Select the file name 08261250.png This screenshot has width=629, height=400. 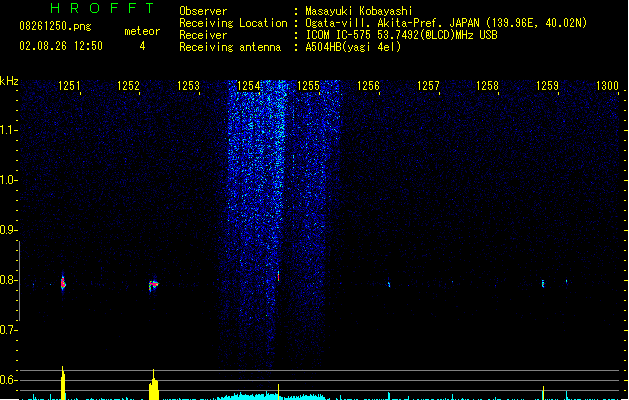[x=55, y=26]
